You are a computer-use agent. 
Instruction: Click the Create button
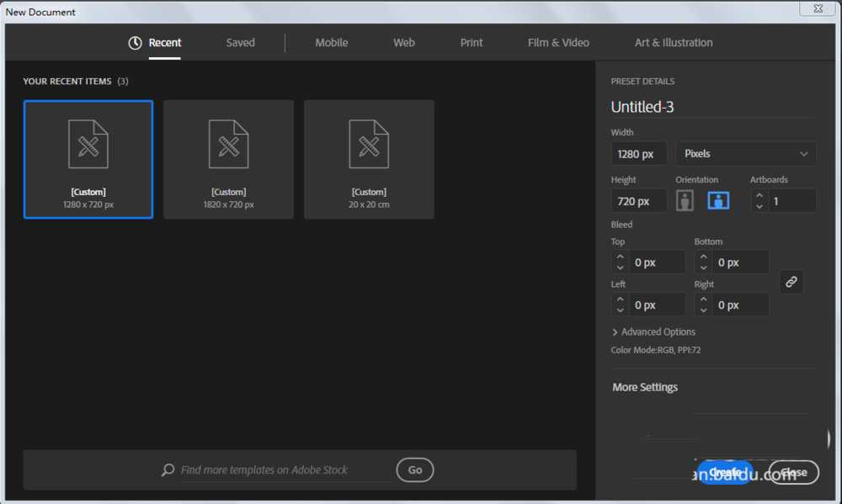[725, 472]
